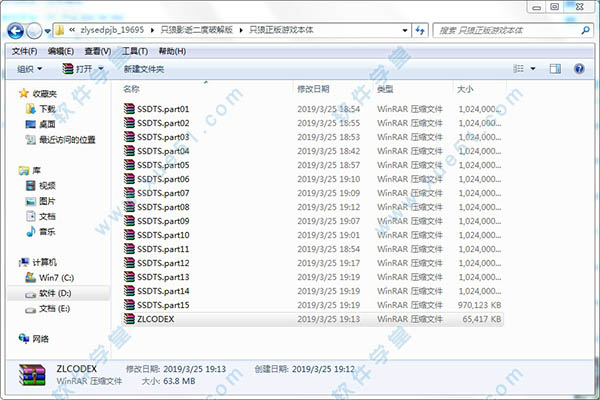Sort by 类型 column header
Viewport: 600px width, 400px height.
coord(385,89)
